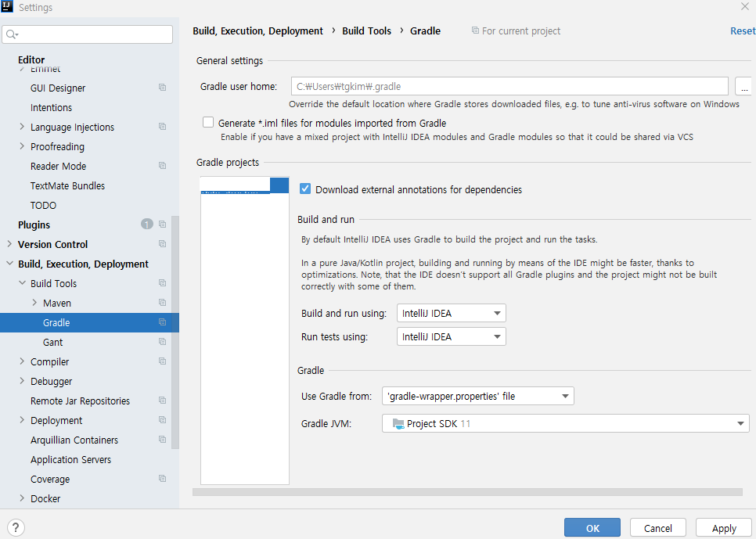The image size is (756, 539).
Task: Click the search magnifier icon
Action: pyautogui.click(x=12, y=34)
